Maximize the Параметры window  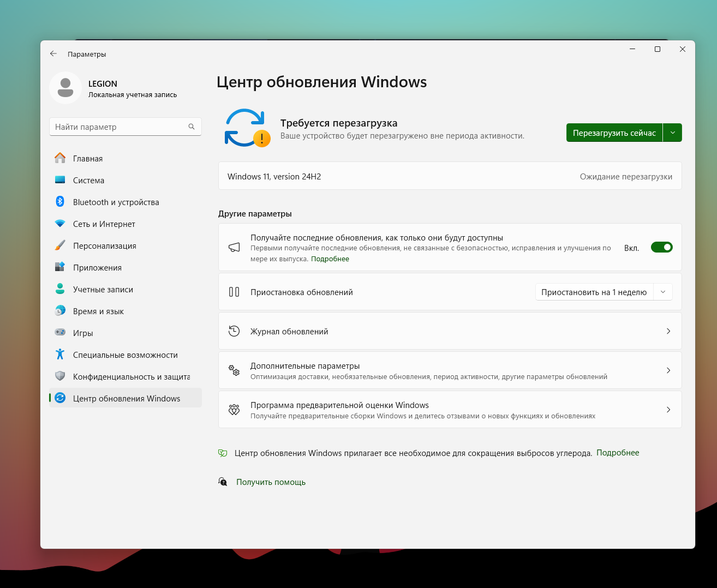(x=658, y=49)
